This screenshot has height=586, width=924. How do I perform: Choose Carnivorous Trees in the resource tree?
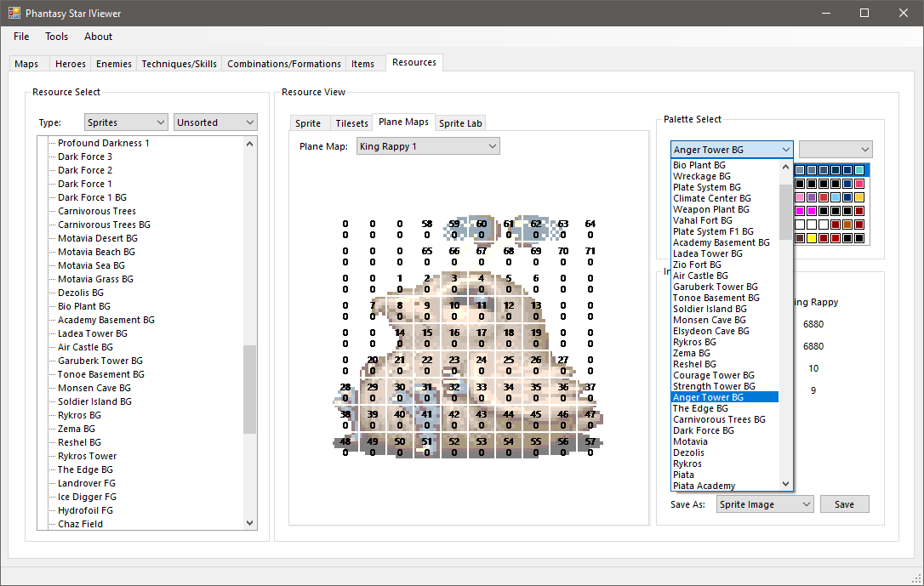tap(97, 211)
